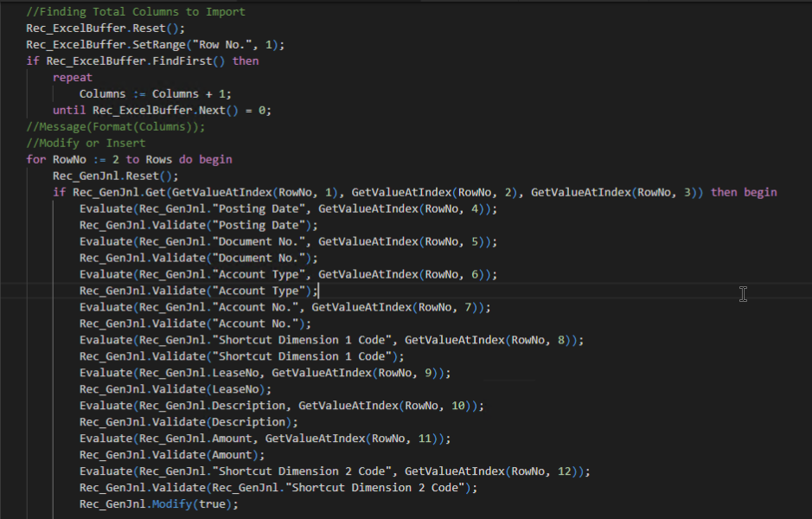Click the Rec_ExcelBuffer.SetRange("Row No.", 1) line
The width and height of the screenshot is (812, 519).
click(155, 45)
